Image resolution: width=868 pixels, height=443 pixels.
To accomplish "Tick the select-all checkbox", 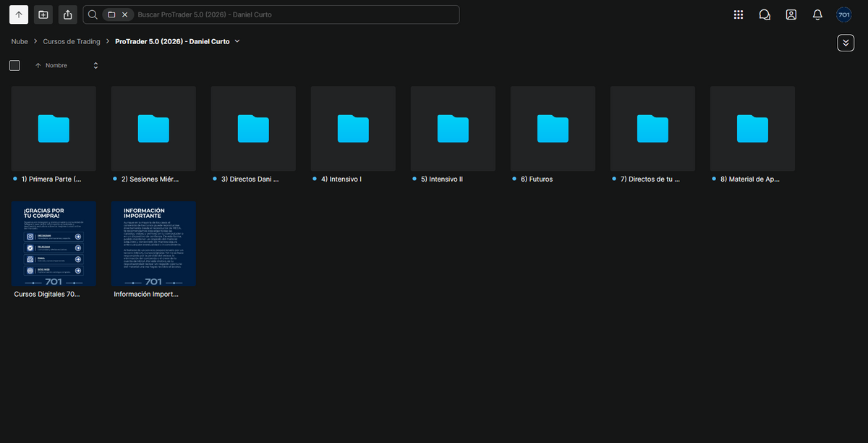I will [x=14, y=65].
